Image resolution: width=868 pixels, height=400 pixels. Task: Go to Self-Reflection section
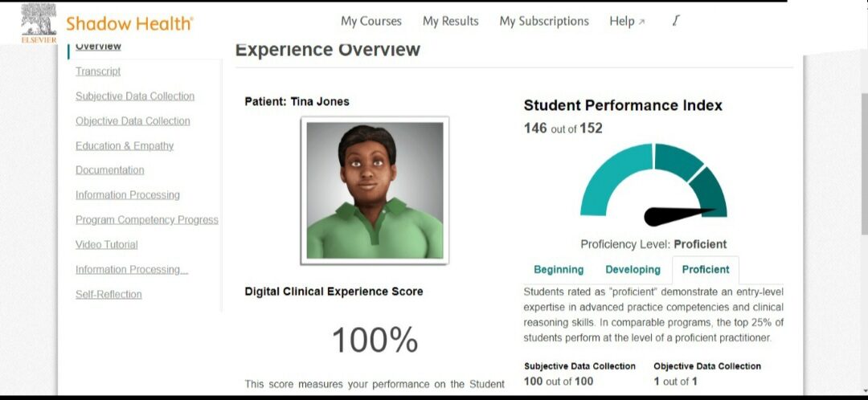click(108, 295)
